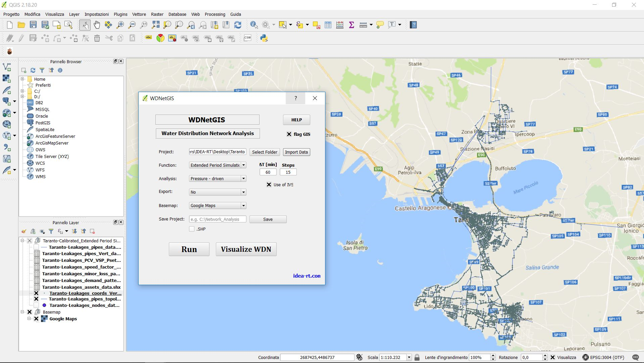This screenshot has height=363, width=644.
Task: Click the CSW metadata search icon
Action: (247, 38)
